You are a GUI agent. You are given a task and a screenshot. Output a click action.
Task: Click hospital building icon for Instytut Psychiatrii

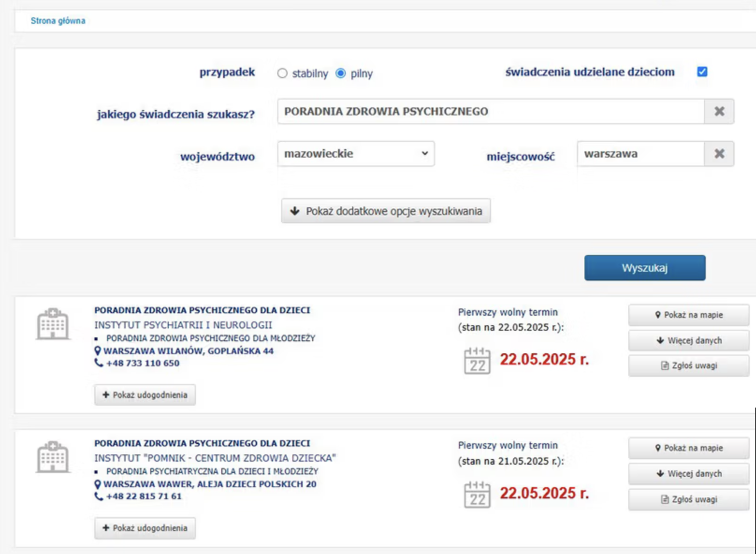[x=53, y=324]
